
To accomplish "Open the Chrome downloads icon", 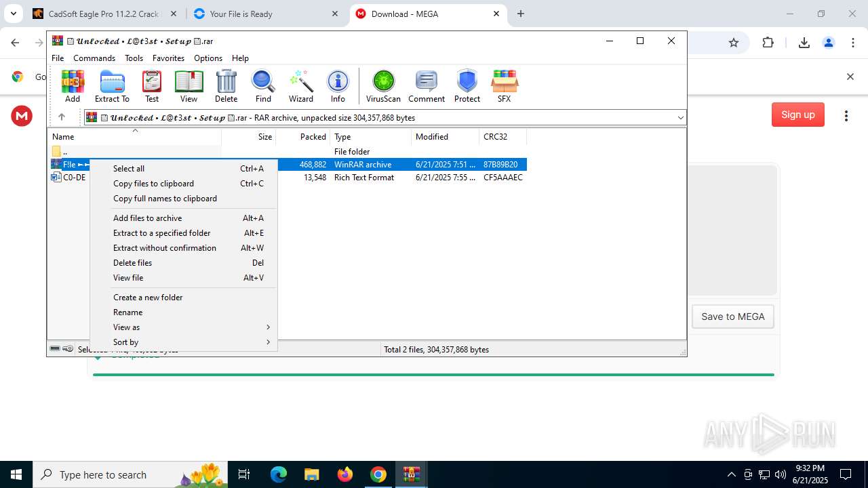I will (x=804, y=43).
